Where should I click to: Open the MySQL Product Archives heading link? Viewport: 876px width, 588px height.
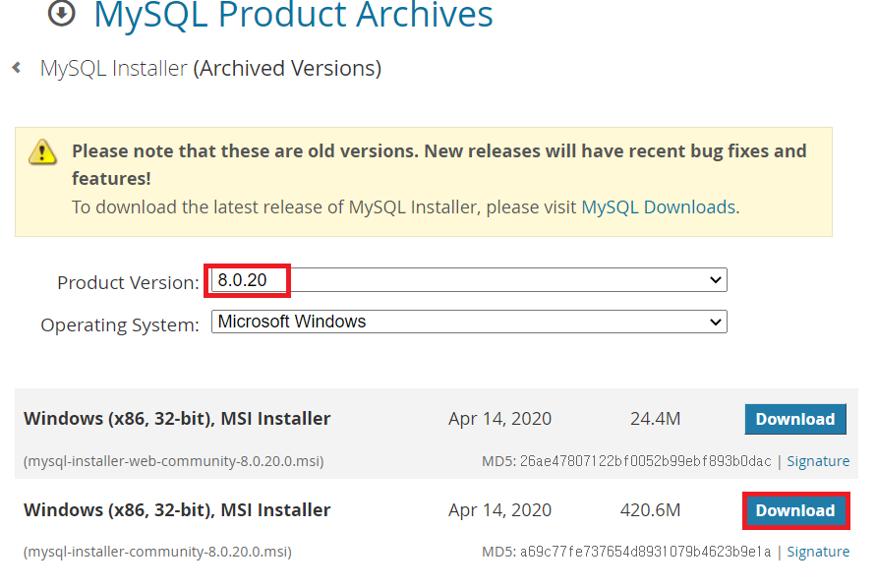(293, 15)
